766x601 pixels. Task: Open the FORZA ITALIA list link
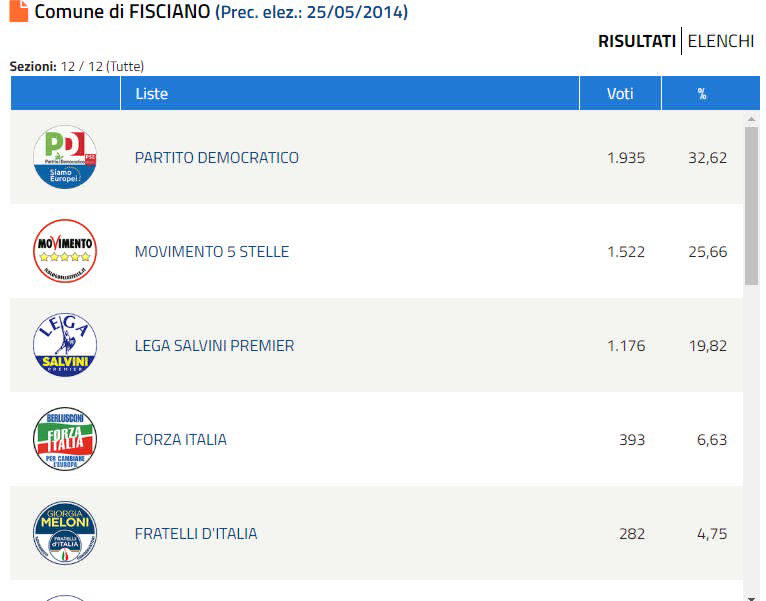[181, 440]
